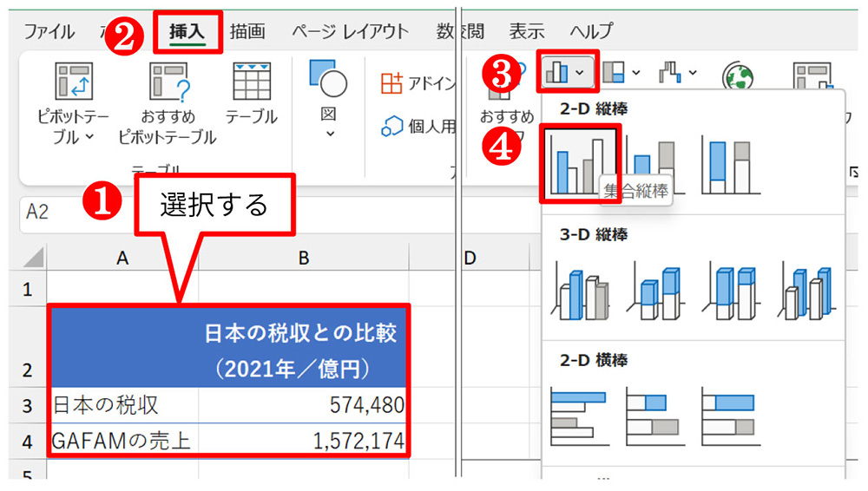
Task: Select the 3-D clustered column chart
Action: pyautogui.click(x=580, y=291)
